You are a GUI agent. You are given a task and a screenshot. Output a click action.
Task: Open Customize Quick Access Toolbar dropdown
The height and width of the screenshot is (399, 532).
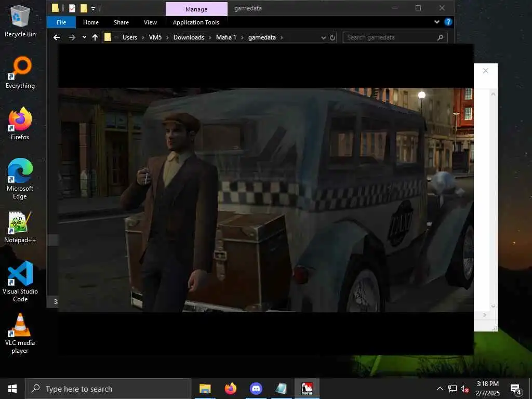pos(94,8)
